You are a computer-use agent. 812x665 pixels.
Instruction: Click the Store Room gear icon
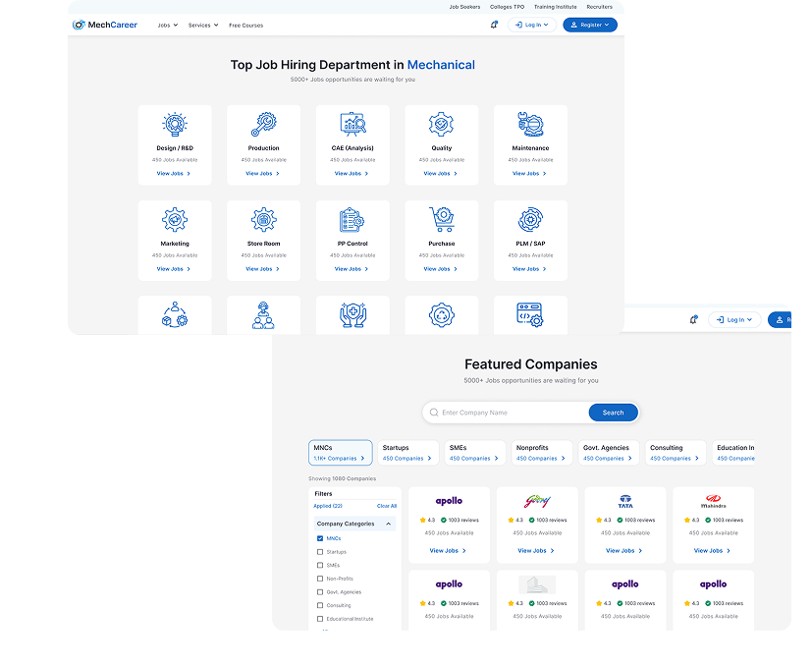point(263,220)
